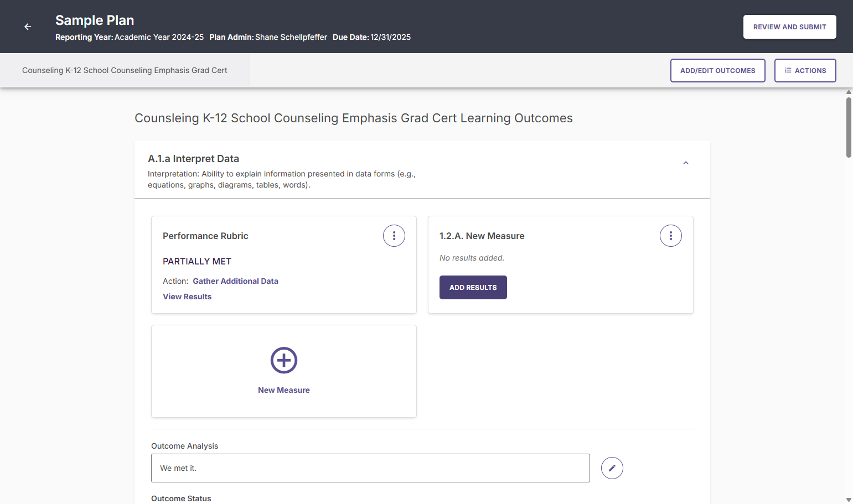Click the scrollbar up arrow
Image resolution: width=853 pixels, height=504 pixels.
[x=849, y=92]
